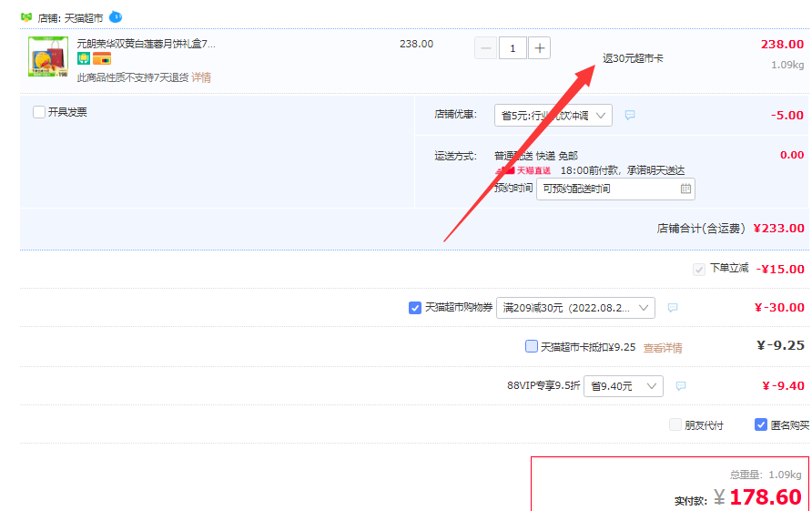
Task: Click the comment icon beside 店铺优惠 dropdown
Action: (630, 115)
